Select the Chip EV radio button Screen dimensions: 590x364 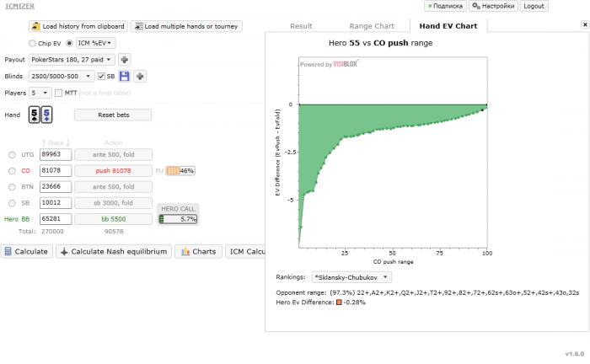(x=32, y=43)
